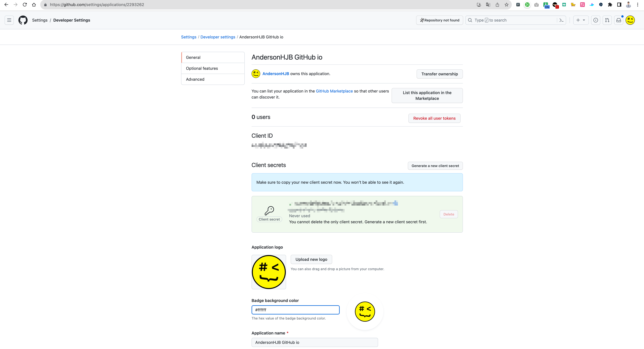
Task: Click the Upload new logo button
Action: tap(311, 259)
